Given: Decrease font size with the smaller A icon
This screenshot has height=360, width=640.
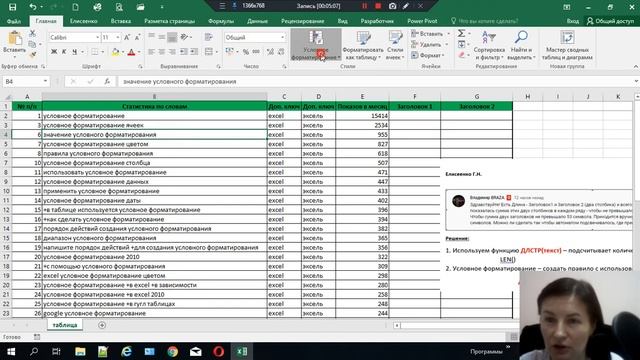Looking at the screenshot, I should click(x=137, y=38).
